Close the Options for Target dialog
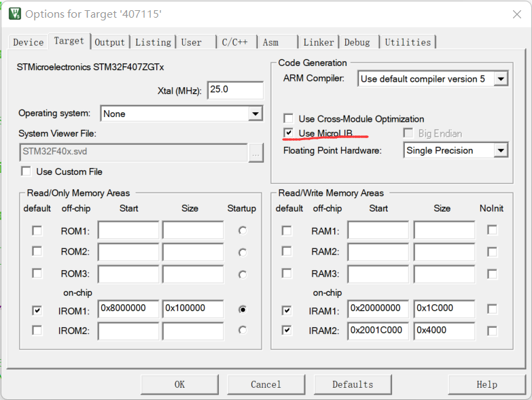 point(517,14)
